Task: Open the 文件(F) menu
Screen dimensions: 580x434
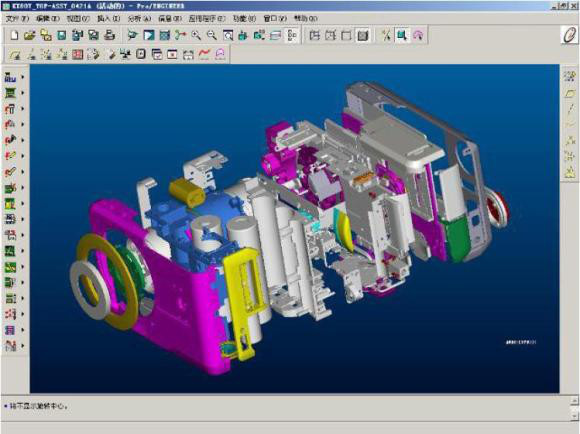Action: (x=17, y=18)
